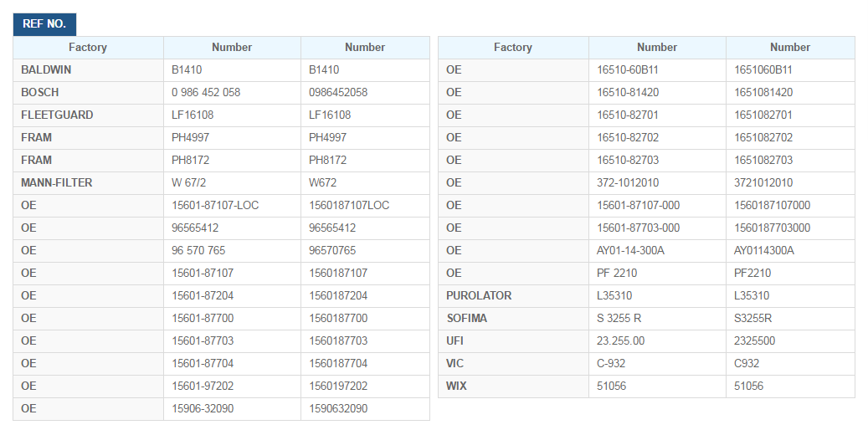This screenshot has width=868, height=430.
Task: Click AY01-14-300A number cell
Action: 658,251
